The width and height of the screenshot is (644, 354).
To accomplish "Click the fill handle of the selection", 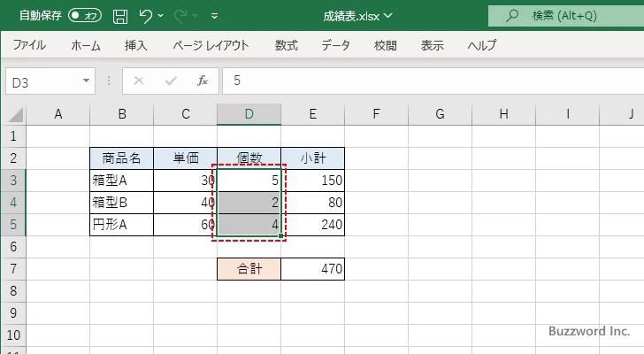I will pos(281,235).
